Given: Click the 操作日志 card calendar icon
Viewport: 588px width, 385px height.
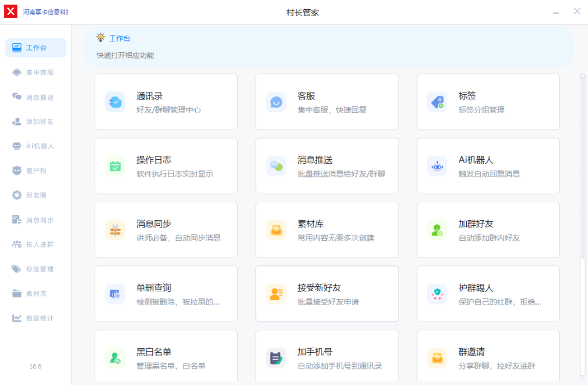Looking at the screenshot, I should click(x=115, y=166).
